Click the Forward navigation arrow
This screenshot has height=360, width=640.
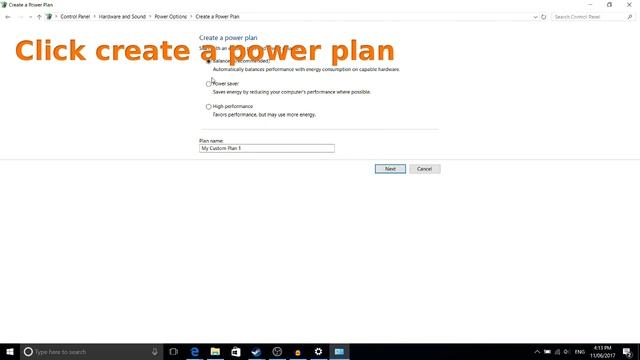point(20,17)
